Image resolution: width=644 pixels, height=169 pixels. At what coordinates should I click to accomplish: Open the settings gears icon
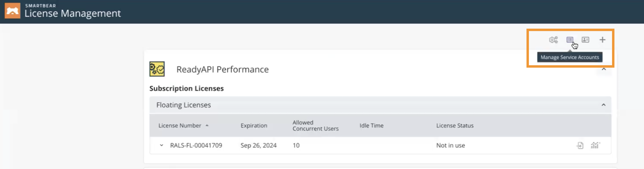coord(553,40)
